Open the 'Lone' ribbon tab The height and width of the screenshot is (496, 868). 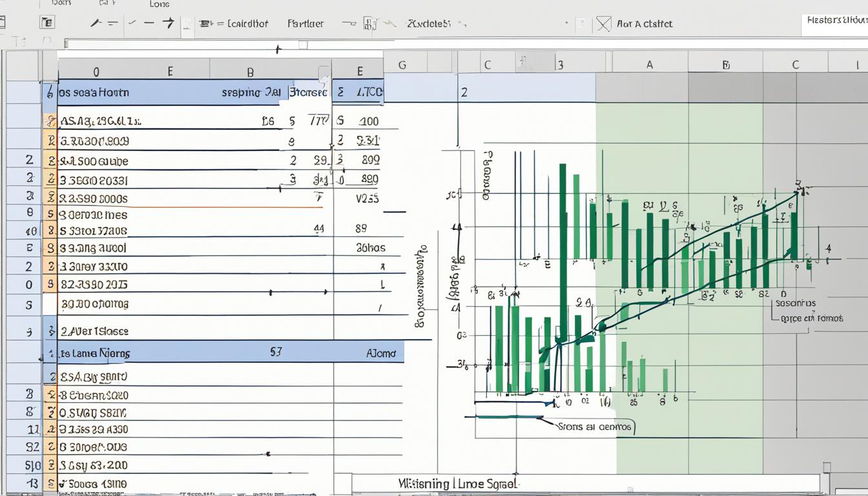tap(160, 5)
